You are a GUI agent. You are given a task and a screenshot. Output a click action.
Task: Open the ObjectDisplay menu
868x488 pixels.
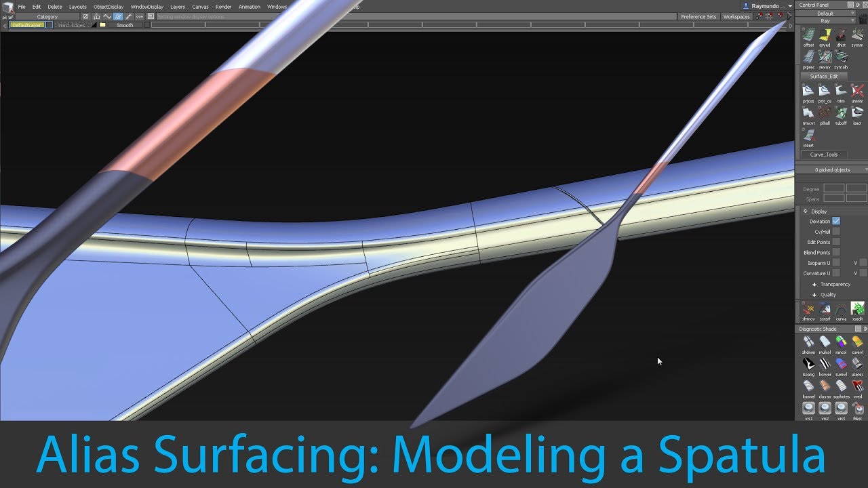pos(108,7)
